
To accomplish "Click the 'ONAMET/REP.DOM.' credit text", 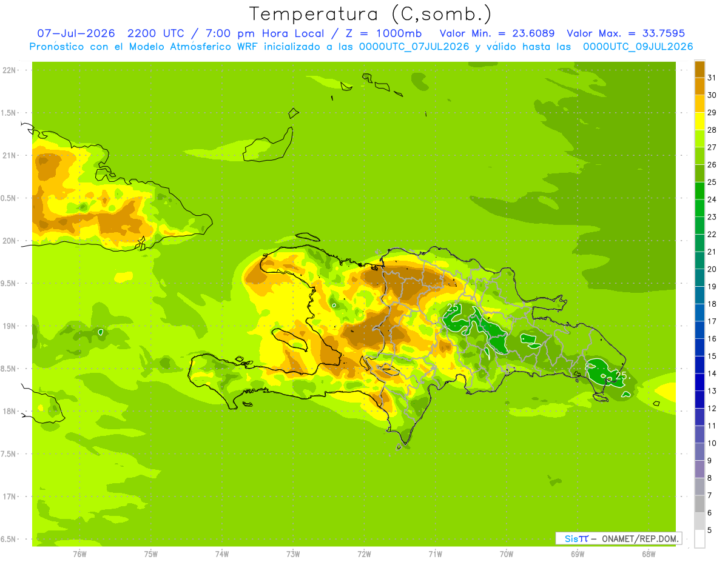I will tap(640, 538).
